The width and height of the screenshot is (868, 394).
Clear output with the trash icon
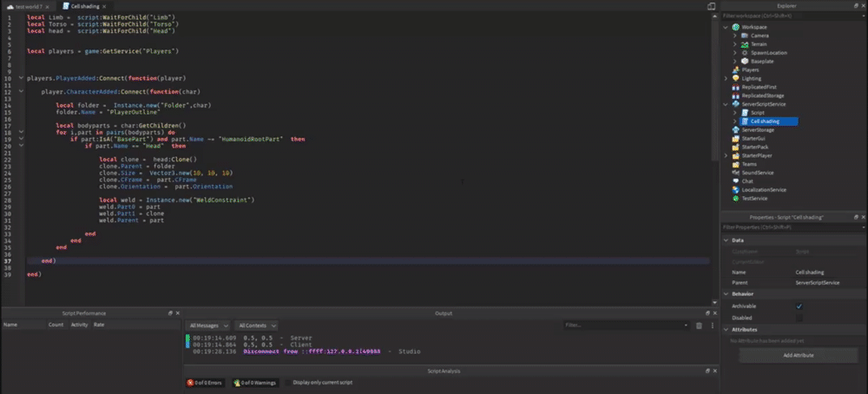[x=699, y=325]
